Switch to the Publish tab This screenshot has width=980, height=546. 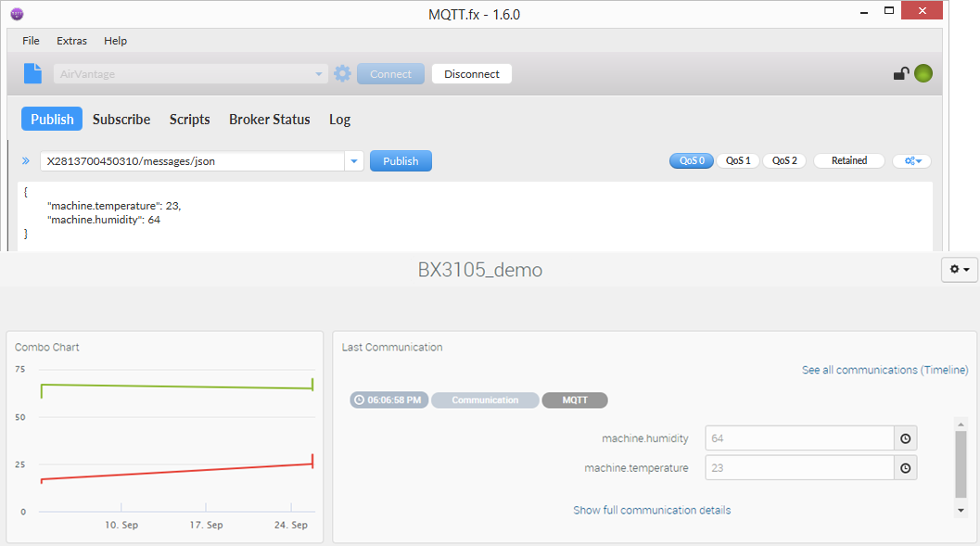[x=52, y=119]
